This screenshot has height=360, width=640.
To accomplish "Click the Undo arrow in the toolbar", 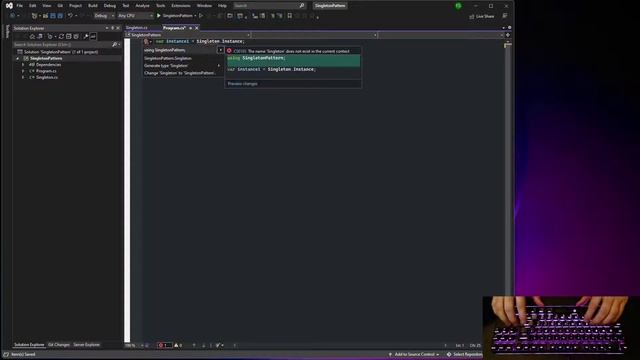I will tap(70, 16).
